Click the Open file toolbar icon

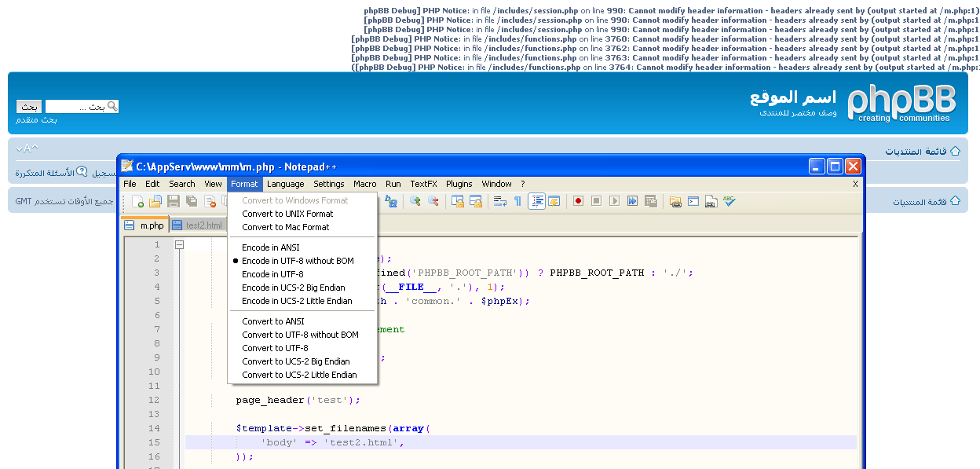pyautogui.click(x=155, y=202)
